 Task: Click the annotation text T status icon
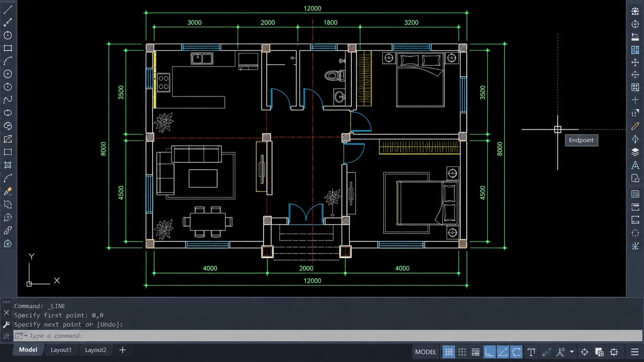pyautogui.click(x=532, y=352)
